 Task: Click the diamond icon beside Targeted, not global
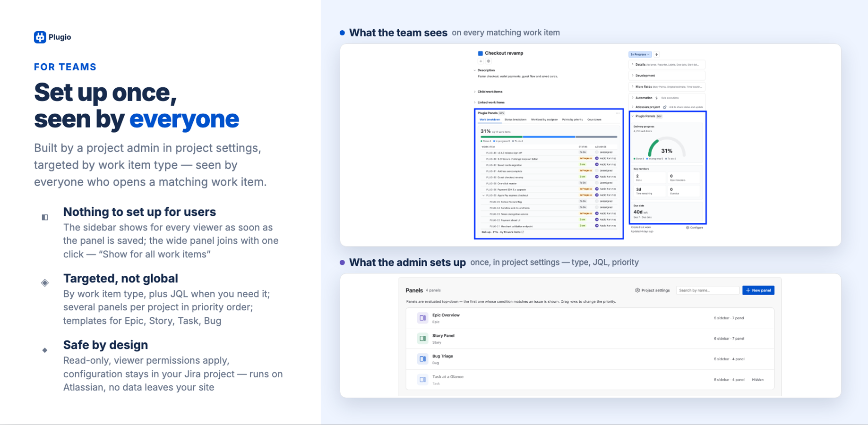(x=45, y=283)
